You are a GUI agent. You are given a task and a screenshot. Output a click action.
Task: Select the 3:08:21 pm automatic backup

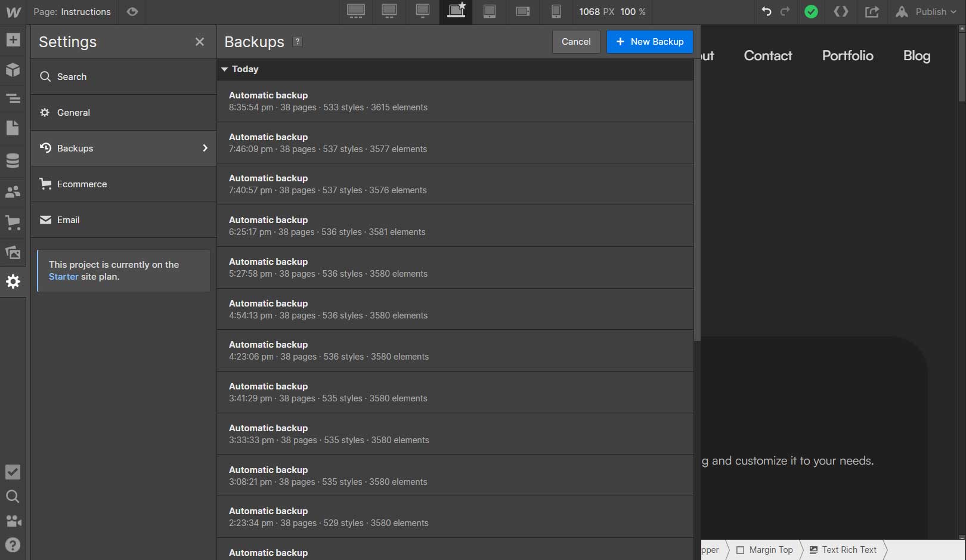click(x=455, y=476)
